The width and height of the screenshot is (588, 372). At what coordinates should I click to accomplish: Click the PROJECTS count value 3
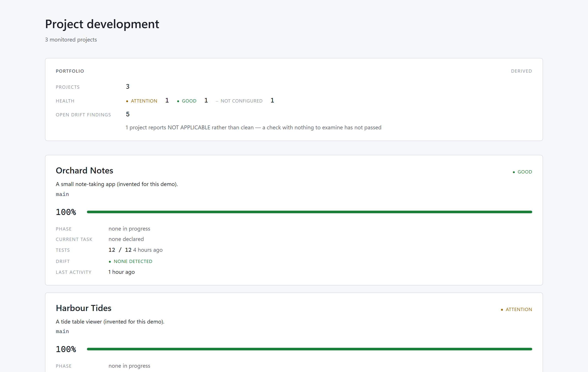pos(128,87)
